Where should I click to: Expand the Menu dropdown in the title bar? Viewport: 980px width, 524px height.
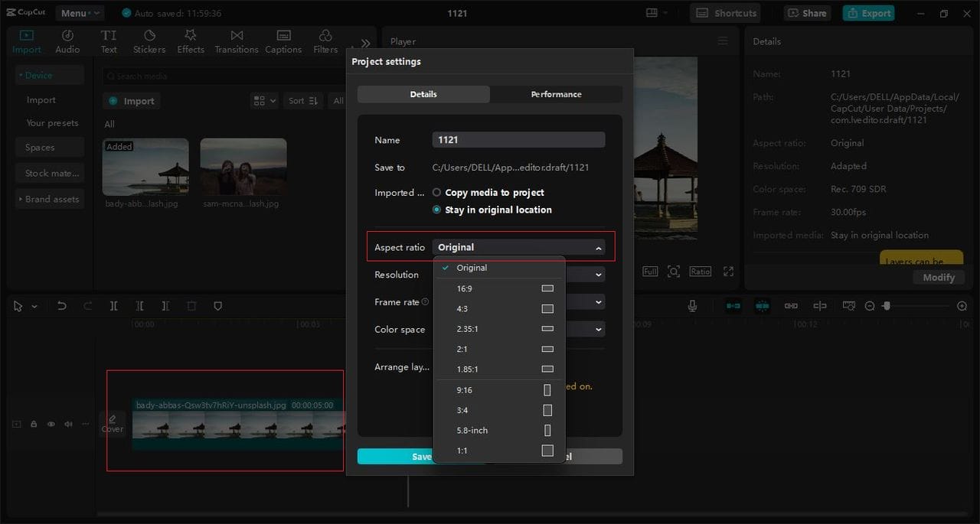(79, 12)
